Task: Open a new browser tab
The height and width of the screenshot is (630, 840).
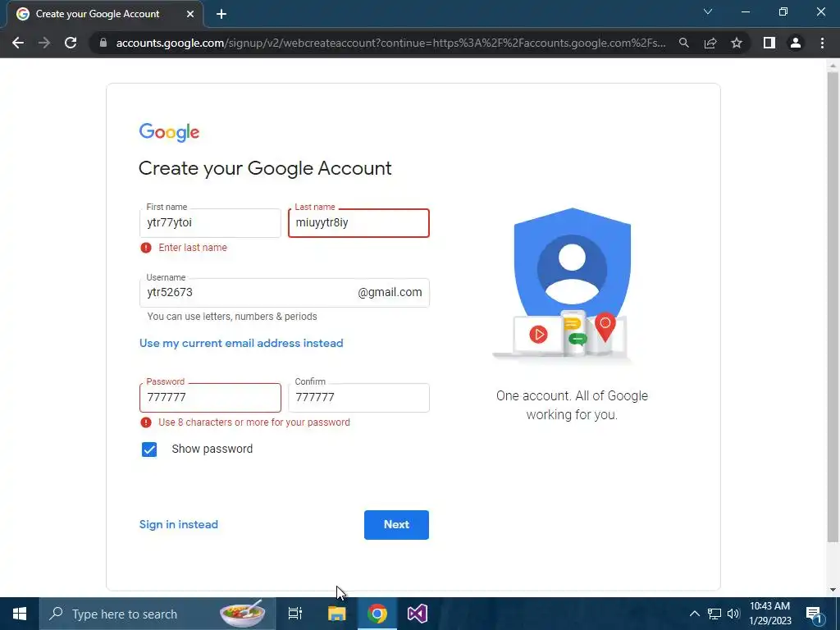Action: pos(221,15)
